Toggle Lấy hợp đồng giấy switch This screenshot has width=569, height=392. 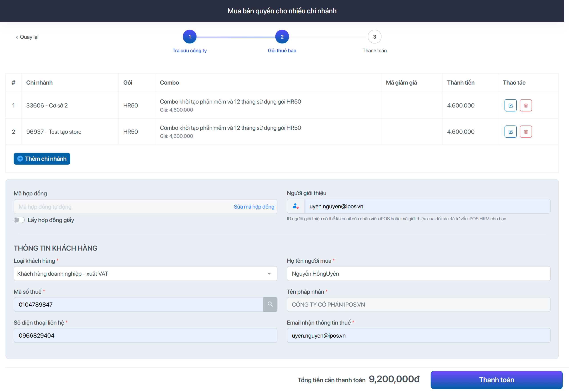click(19, 220)
